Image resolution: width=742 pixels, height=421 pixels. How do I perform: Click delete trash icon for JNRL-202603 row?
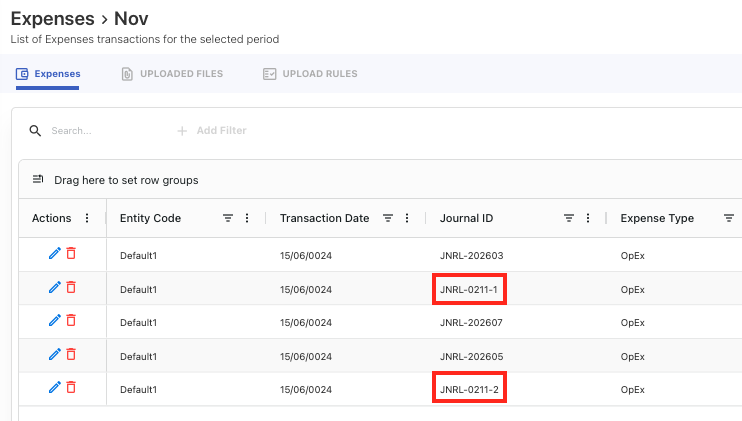click(71, 254)
